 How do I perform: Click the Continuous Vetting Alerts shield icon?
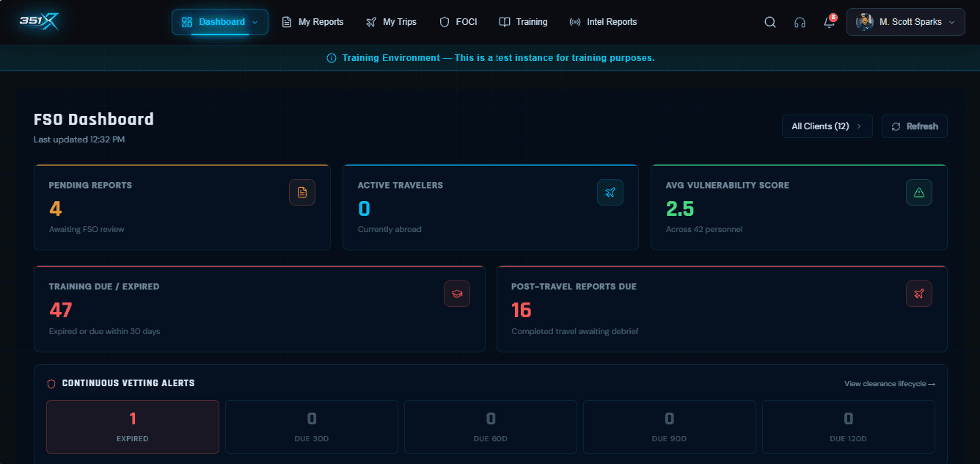(x=51, y=383)
